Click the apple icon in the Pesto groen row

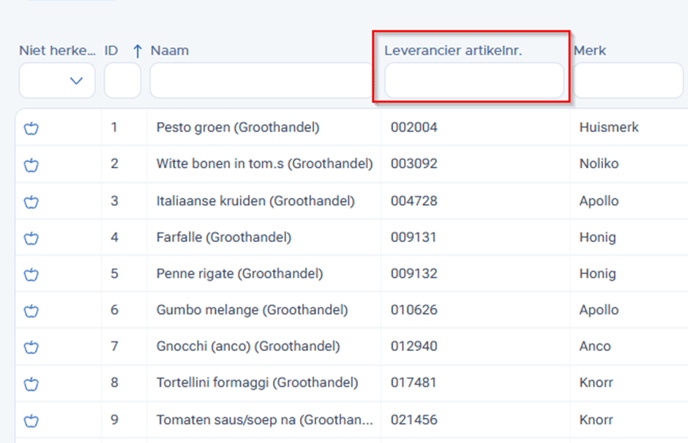point(31,128)
